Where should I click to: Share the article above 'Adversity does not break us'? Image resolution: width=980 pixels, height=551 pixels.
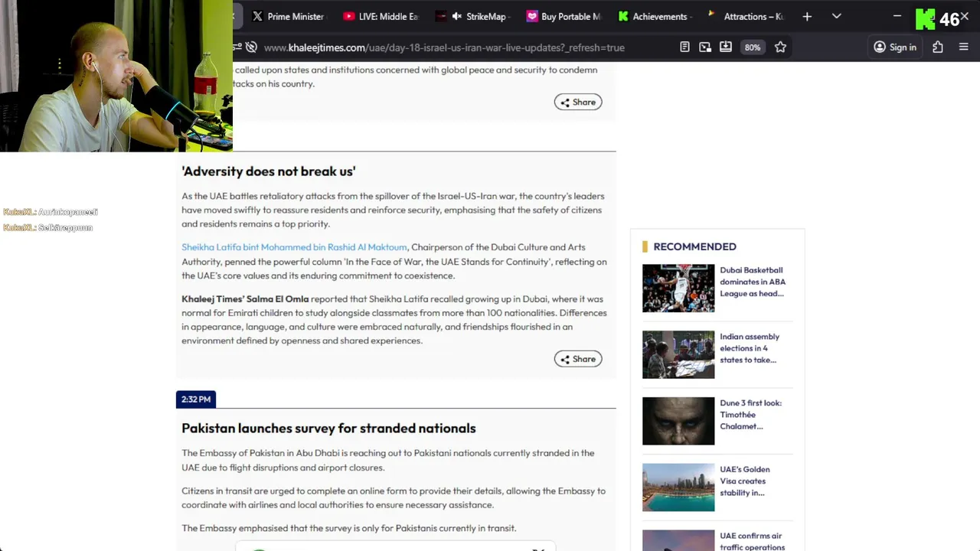pyautogui.click(x=578, y=102)
